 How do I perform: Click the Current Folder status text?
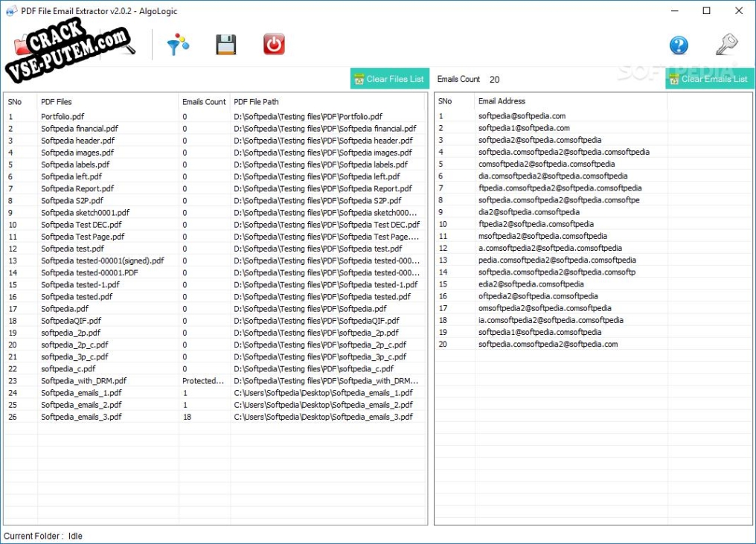tap(43, 536)
